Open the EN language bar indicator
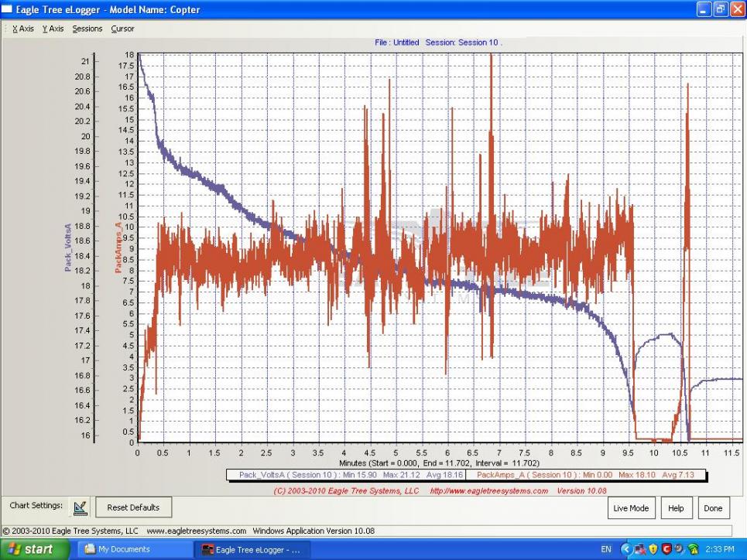Screen dimensions: 747x560 click(x=606, y=550)
